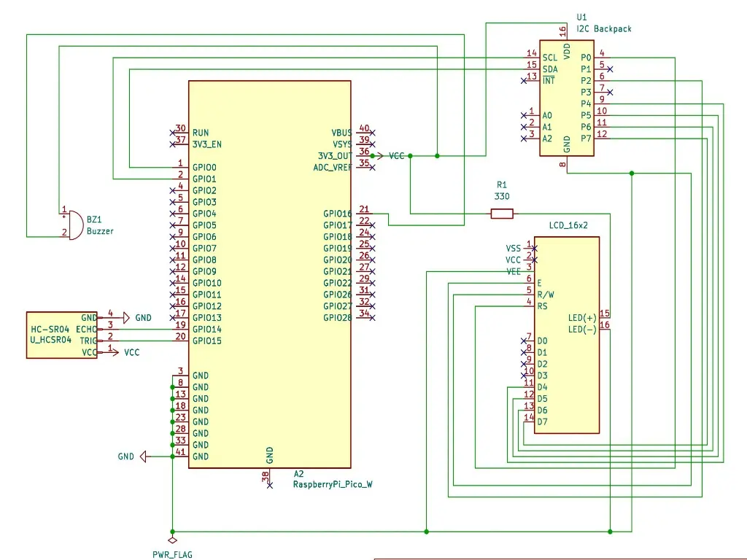Select the no-connect mark on bottom pin 38
Image resolution: width=747 pixels, height=560 pixels.
pos(270,485)
